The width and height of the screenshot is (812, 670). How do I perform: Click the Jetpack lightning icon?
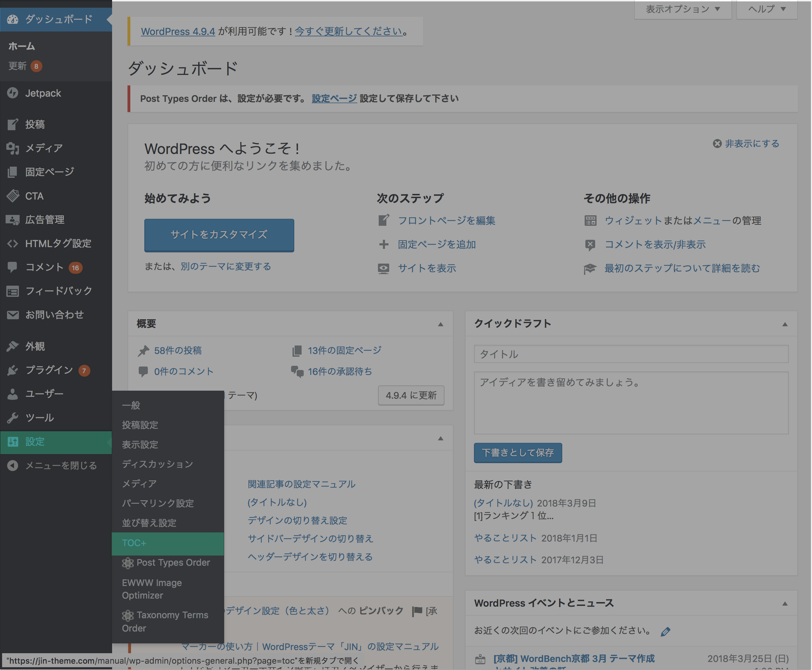pos(12,93)
